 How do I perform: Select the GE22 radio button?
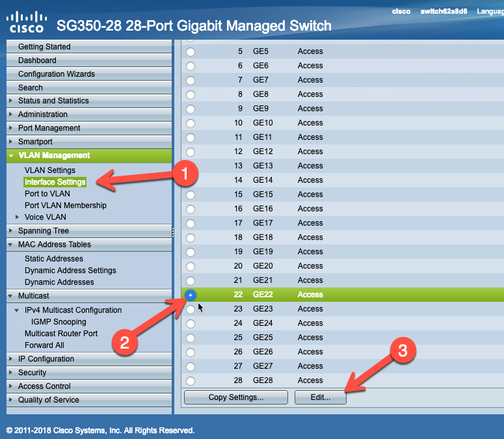click(191, 295)
